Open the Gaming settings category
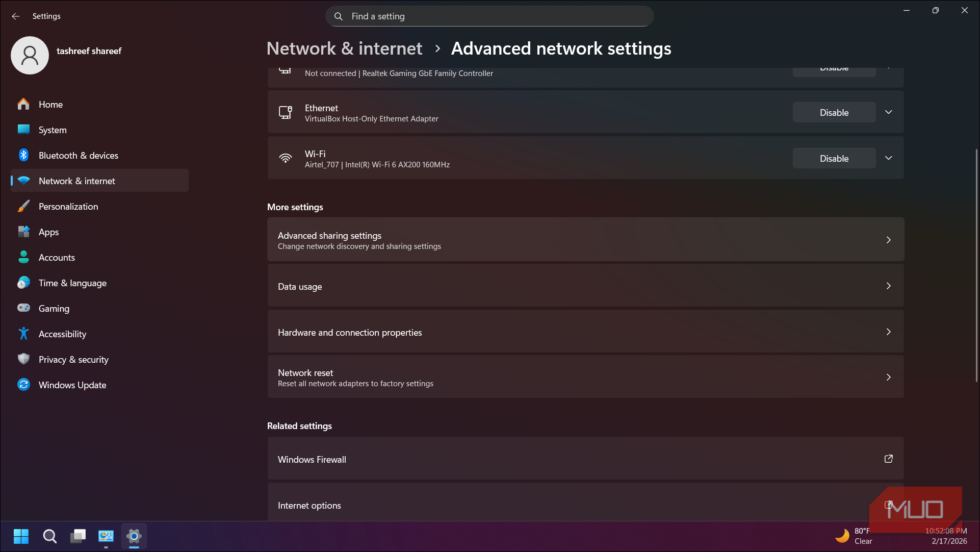Image resolution: width=980 pixels, height=552 pixels. coord(99,308)
